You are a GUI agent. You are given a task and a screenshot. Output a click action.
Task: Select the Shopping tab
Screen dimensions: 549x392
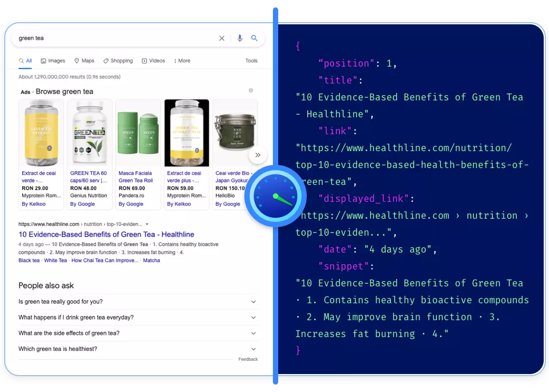(x=118, y=61)
